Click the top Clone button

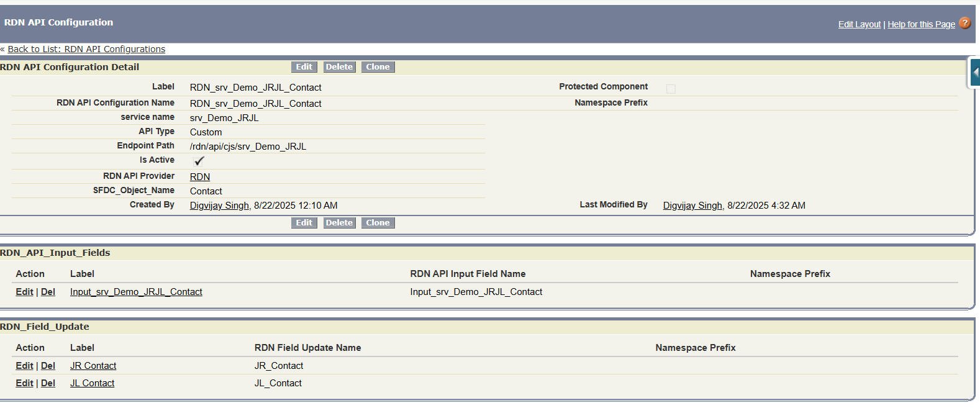coord(378,67)
